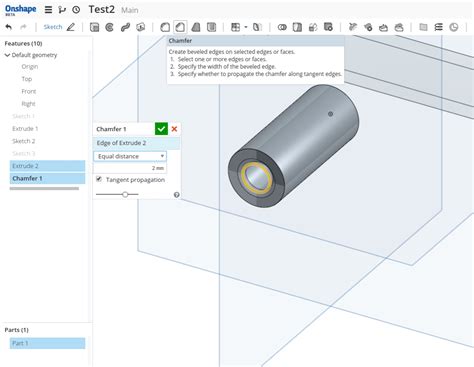Toggle Tangent propagation checkbox
The height and width of the screenshot is (367, 474).
click(x=99, y=179)
